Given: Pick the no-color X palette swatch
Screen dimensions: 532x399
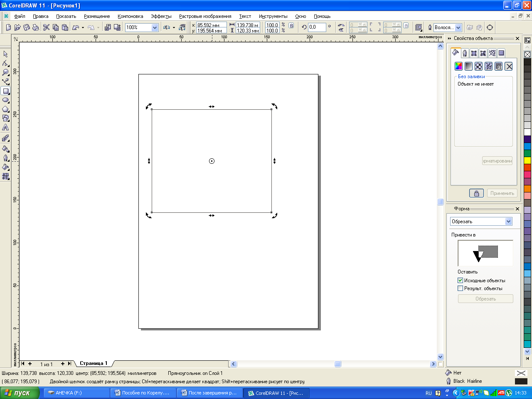Looking at the screenshot, I should [527, 54].
